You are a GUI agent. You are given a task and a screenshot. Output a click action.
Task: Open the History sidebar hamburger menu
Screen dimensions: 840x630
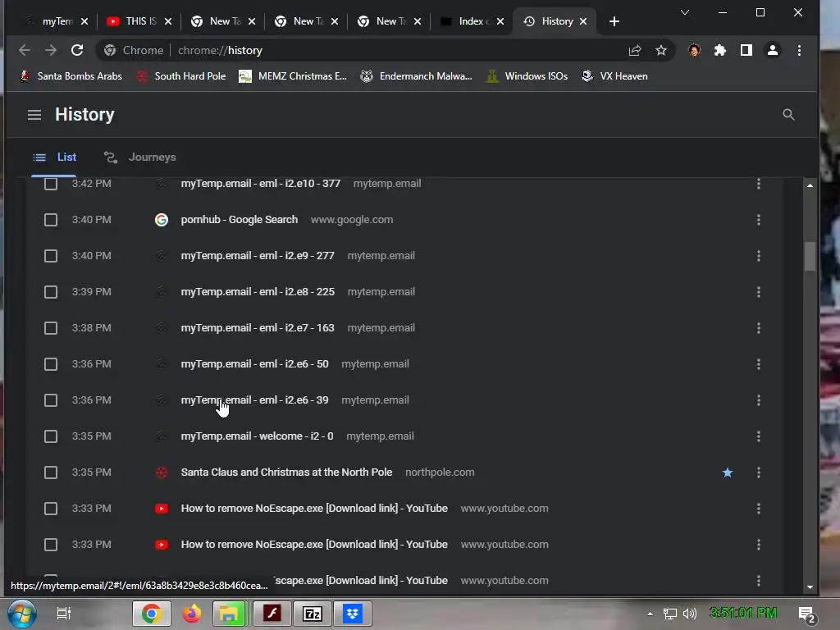click(x=34, y=115)
